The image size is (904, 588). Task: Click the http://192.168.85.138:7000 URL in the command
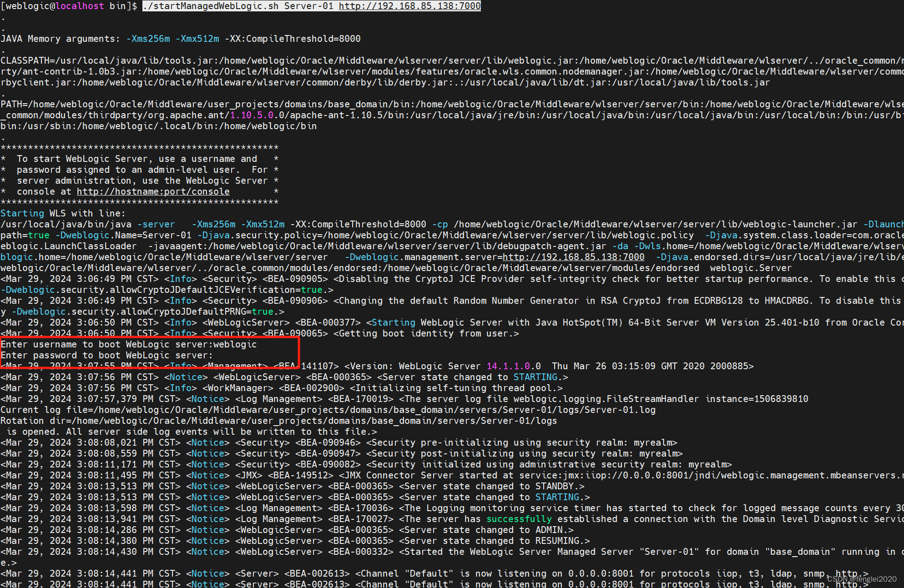[x=409, y=6]
